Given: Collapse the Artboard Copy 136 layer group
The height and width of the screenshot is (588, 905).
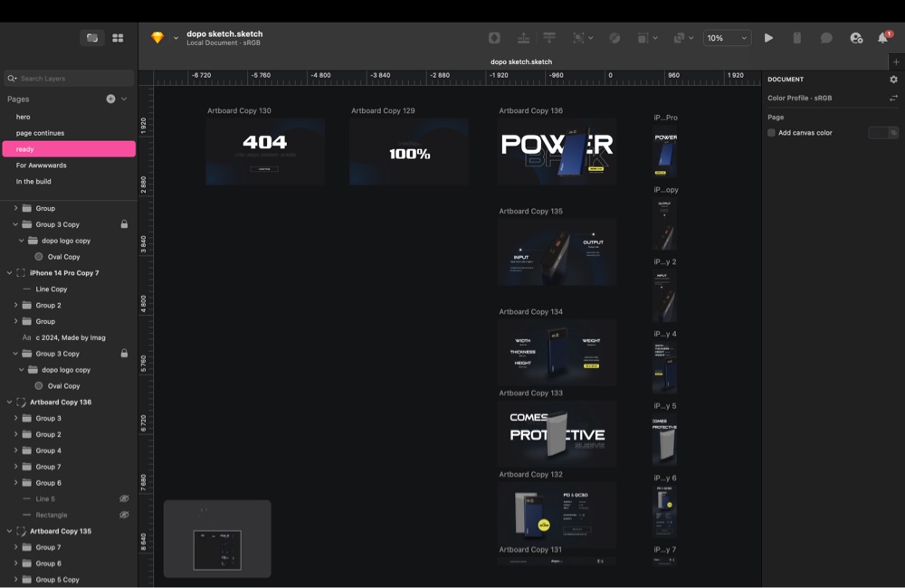Looking at the screenshot, I should 10,403.
